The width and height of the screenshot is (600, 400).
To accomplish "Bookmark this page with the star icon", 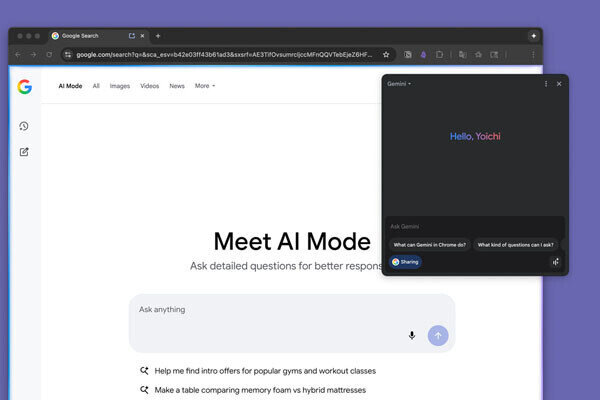I will [x=386, y=55].
